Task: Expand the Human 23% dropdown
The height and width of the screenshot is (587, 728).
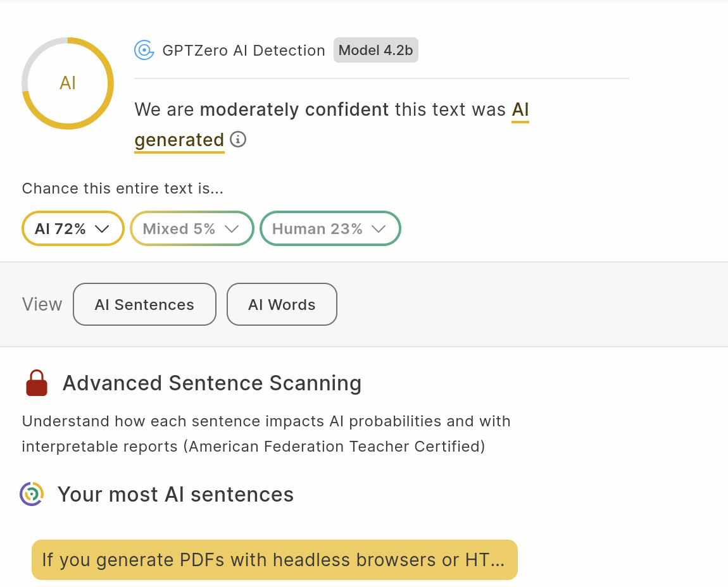Action: click(x=330, y=228)
